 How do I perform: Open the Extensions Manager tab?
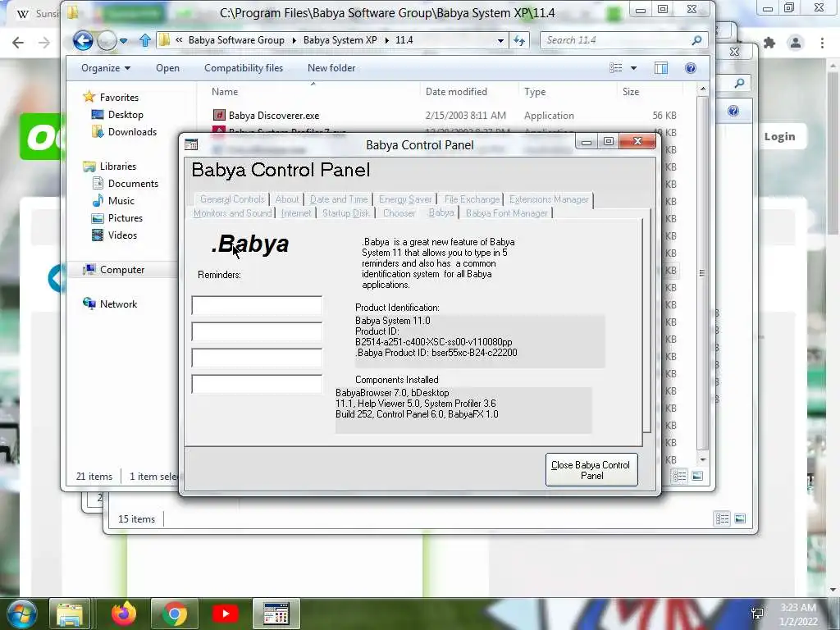coord(549,199)
